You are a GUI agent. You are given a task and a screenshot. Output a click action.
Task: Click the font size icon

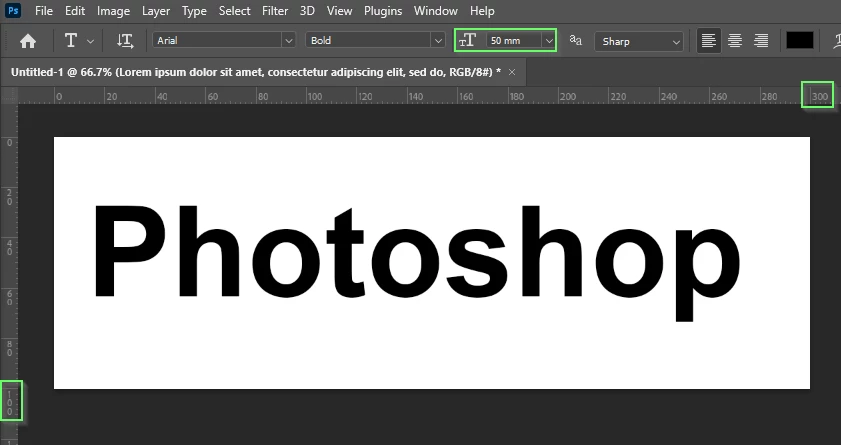coord(468,40)
